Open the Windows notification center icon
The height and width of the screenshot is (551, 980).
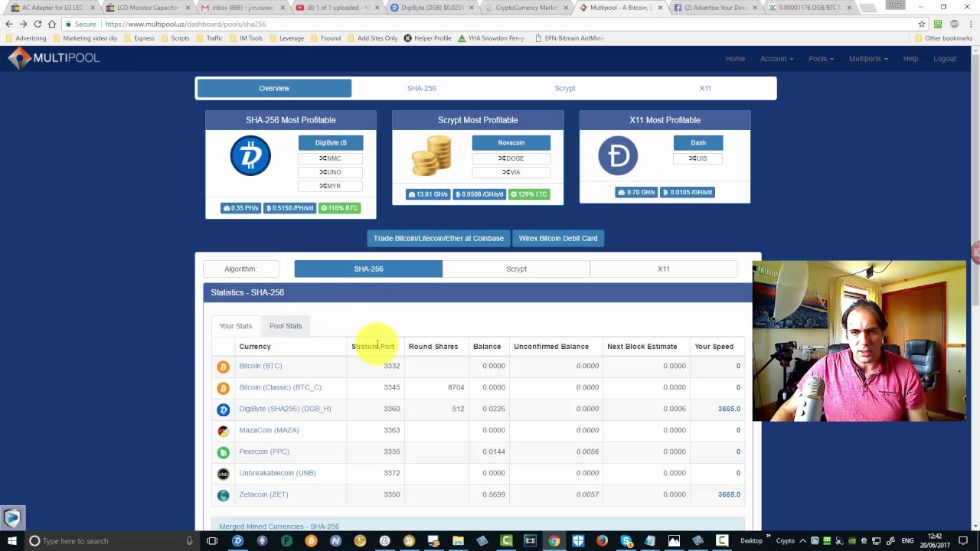coord(963,541)
